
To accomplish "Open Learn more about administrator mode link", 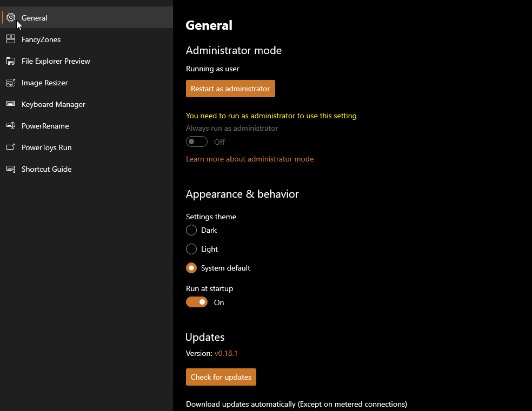I will pos(250,159).
